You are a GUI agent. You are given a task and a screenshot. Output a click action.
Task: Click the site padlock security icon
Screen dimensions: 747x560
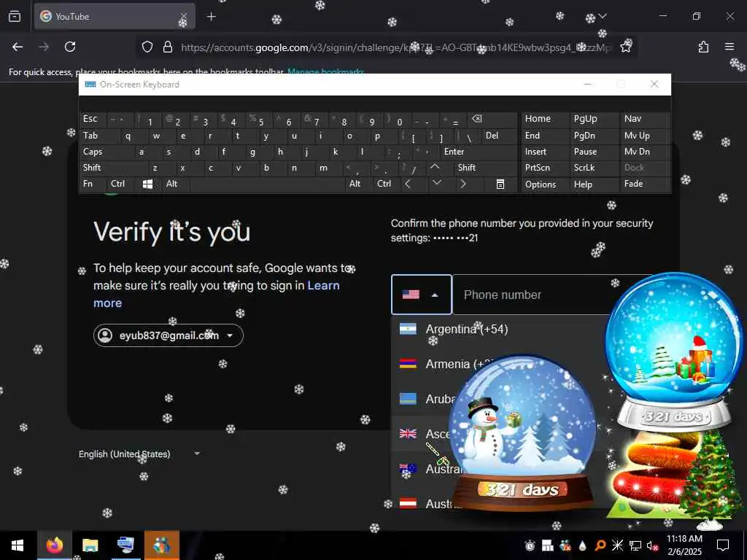click(x=167, y=47)
